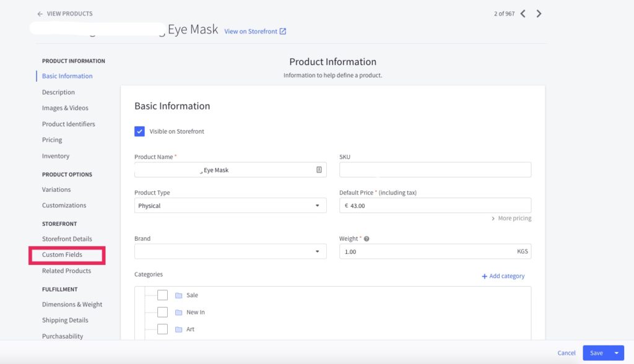Screen dimensions: 634x364
Task: Check the Sale category checkbox
Action: (x=163, y=295)
